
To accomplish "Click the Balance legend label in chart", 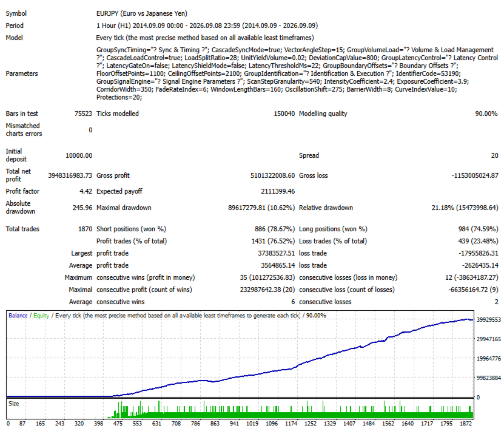I will pos(18,316).
